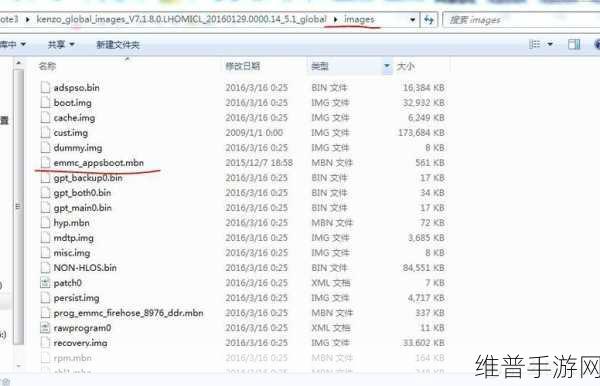The image size is (600, 386).
Task: Sort by the 修改日期 column header
Action: click(x=243, y=66)
